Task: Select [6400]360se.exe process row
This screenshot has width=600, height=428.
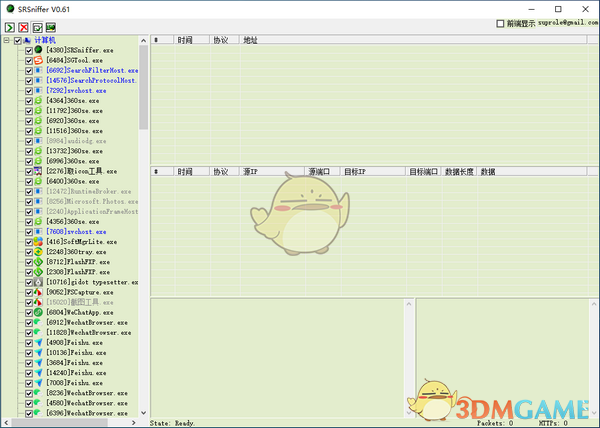Action: pyautogui.click(x=73, y=181)
